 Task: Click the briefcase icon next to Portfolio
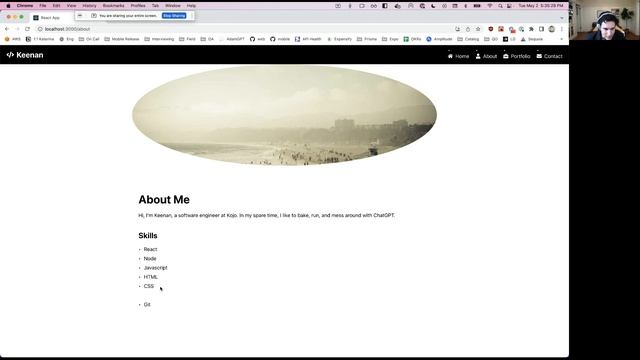(506, 56)
